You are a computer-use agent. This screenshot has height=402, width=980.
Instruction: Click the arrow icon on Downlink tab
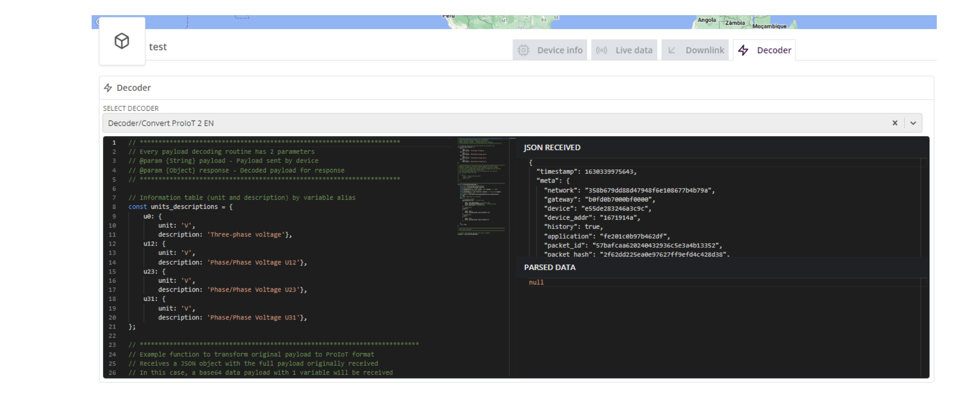pyautogui.click(x=672, y=50)
